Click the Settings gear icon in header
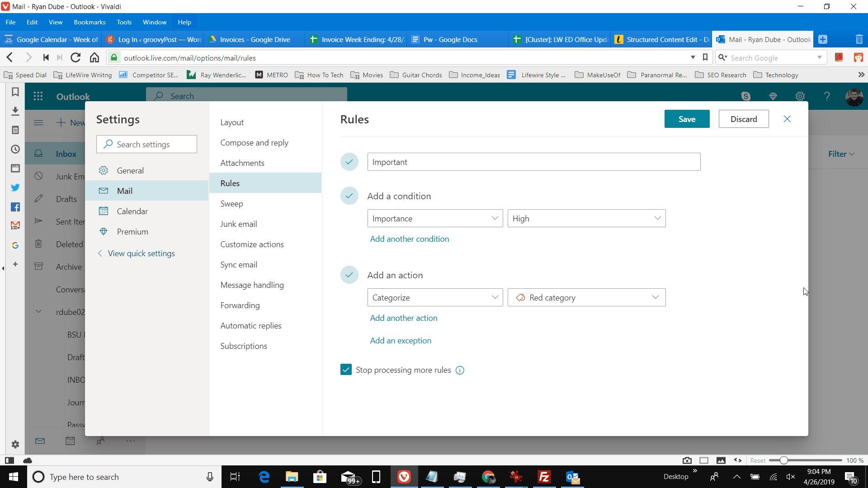This screenshot has height=488, width=868. coord(800,97)
